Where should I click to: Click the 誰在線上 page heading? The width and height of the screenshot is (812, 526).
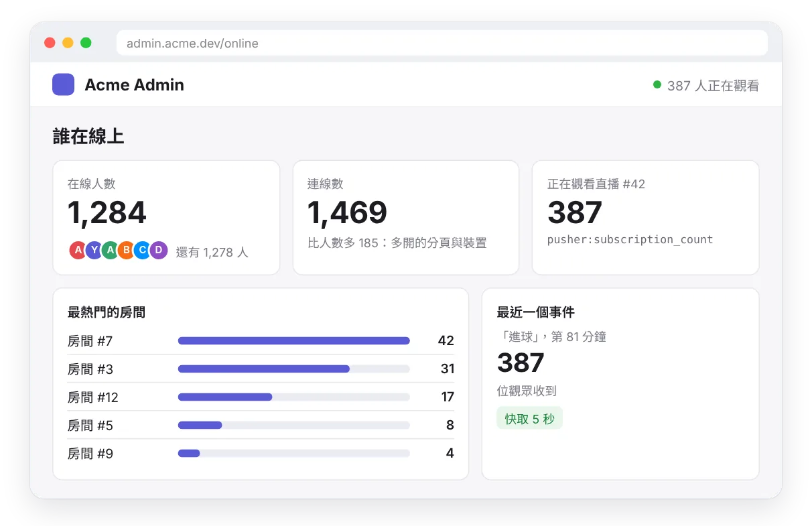point(88,137)
